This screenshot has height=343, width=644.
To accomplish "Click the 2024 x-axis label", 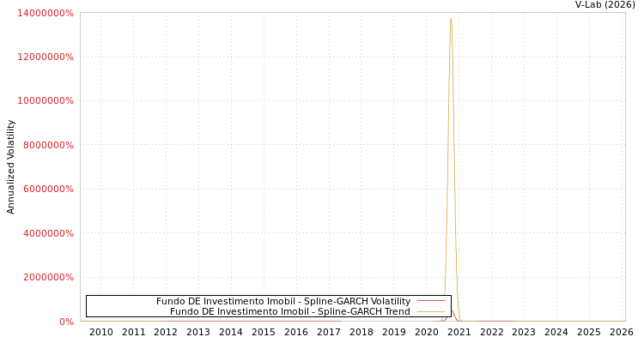I will (x=556, y=332).
